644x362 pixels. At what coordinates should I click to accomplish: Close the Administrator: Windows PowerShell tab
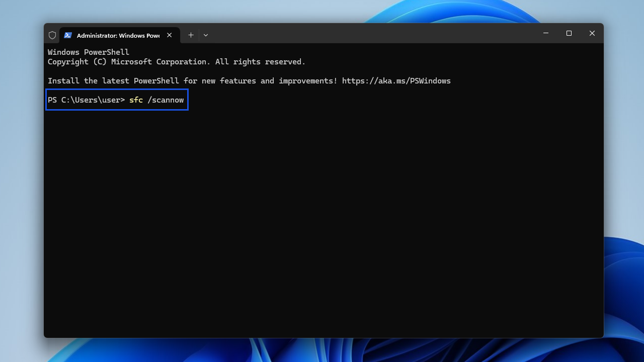tap(170, 35)
